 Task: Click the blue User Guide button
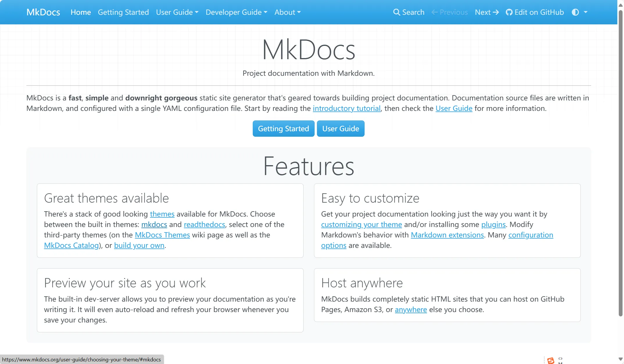340,129
